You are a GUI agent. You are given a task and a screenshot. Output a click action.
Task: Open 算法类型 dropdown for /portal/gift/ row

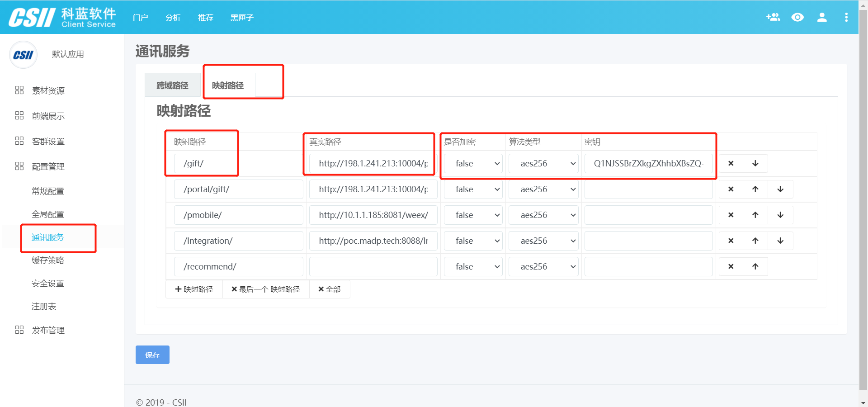pos(544,189)
